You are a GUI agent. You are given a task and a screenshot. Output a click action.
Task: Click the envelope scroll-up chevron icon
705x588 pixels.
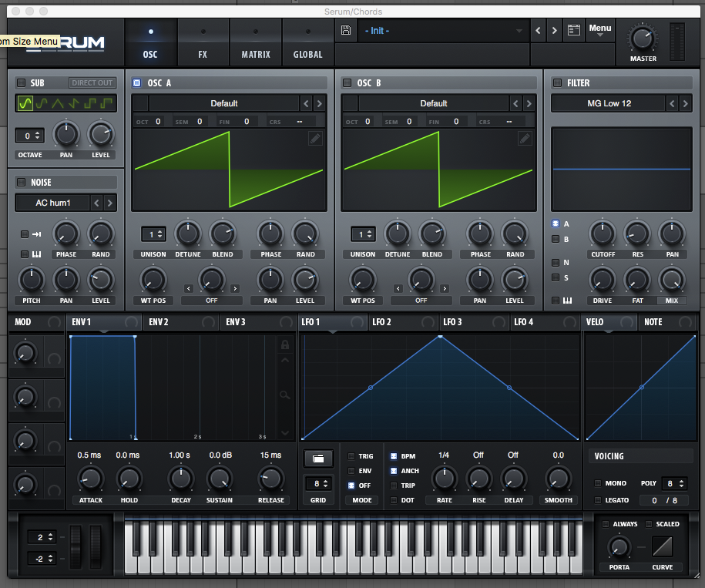(x=285, y=360)
